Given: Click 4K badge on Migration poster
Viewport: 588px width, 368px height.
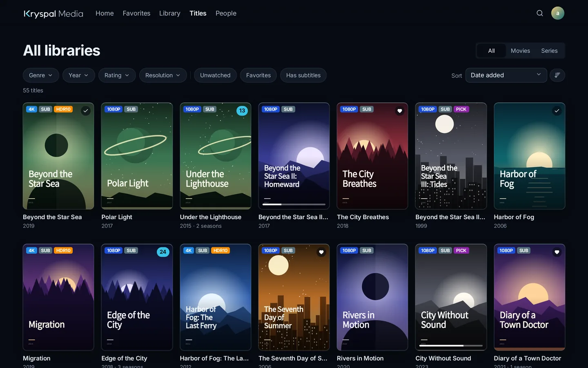Looking at the screenshot, I should (32, 250).
